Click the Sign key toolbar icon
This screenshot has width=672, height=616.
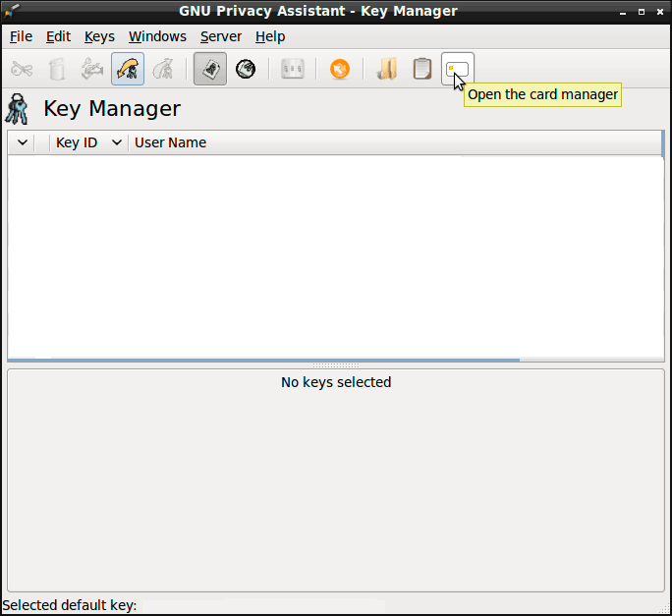(x=92, y=69)
